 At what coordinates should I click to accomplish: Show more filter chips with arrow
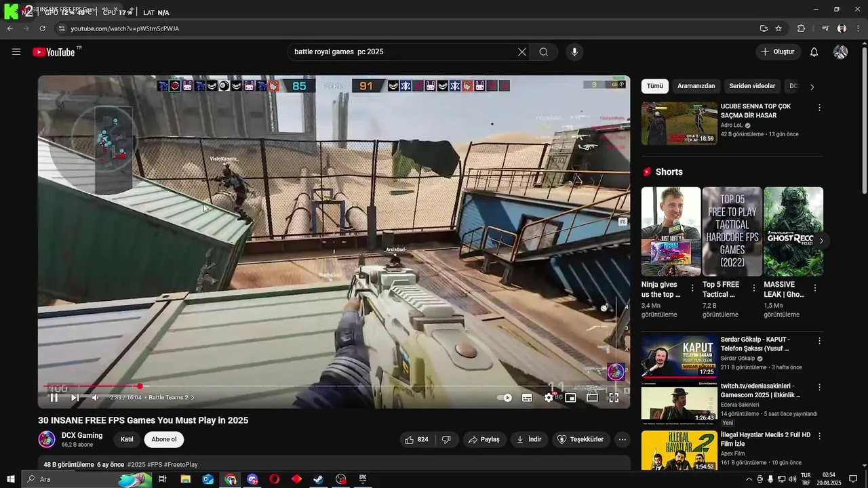coord(812,87)
